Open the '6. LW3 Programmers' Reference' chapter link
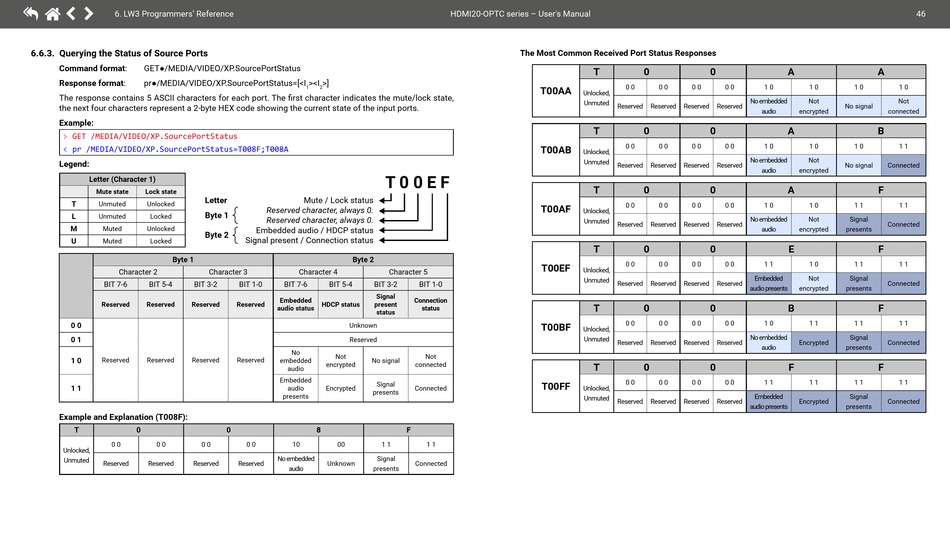 point(174,14)
